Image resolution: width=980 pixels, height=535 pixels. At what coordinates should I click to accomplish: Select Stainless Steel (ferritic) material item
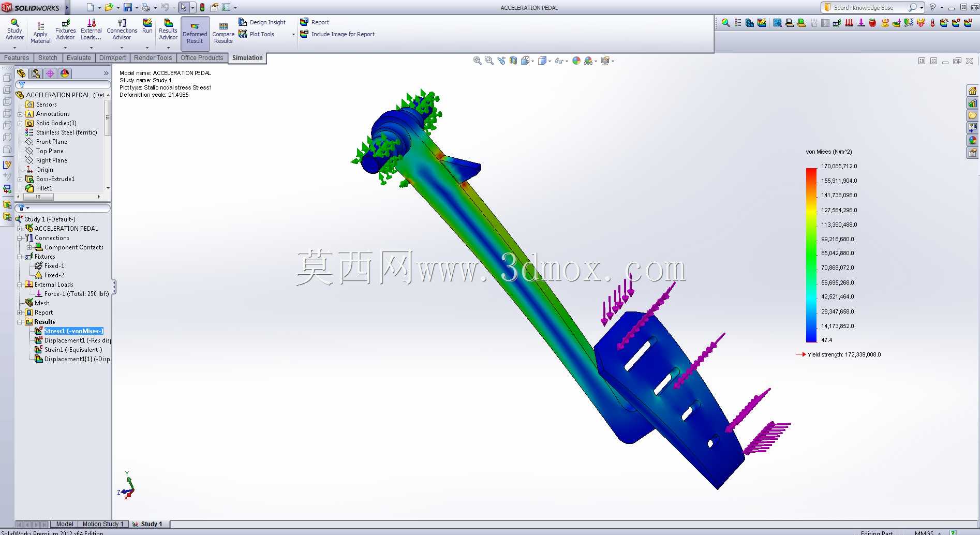61,132
